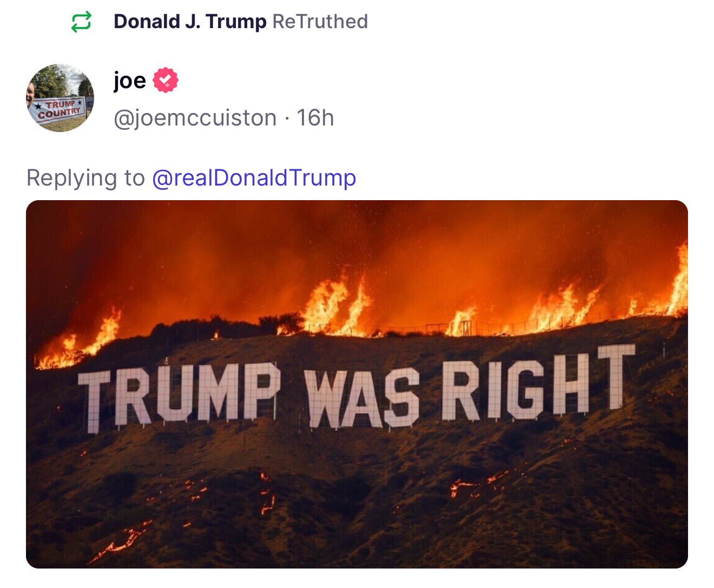Click the 16h post timestamp
Screen dimensions: 714x588
[x=315, y=118]
